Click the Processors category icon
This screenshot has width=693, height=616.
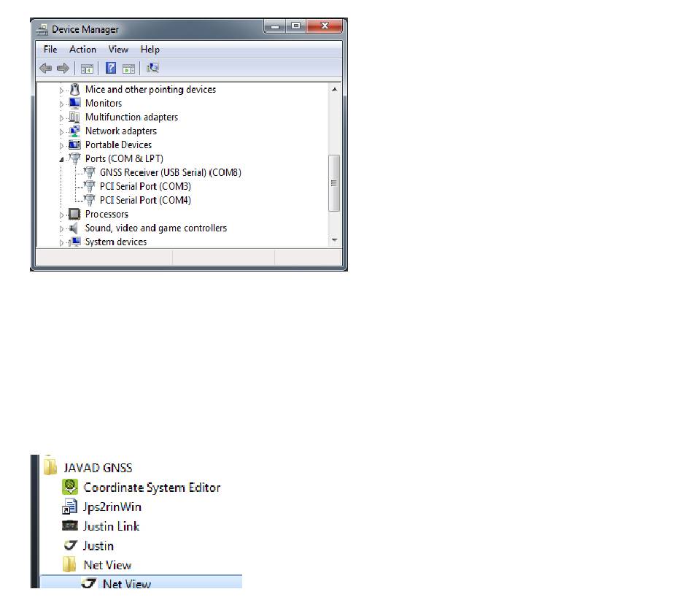[x=74, y=214]
